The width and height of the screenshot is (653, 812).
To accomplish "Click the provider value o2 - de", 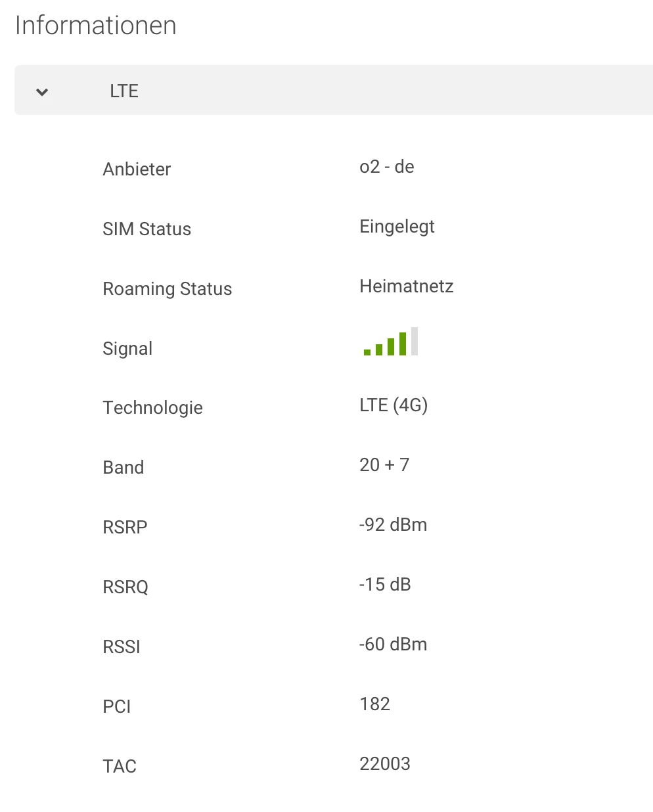I will click(x=386, y=167).
